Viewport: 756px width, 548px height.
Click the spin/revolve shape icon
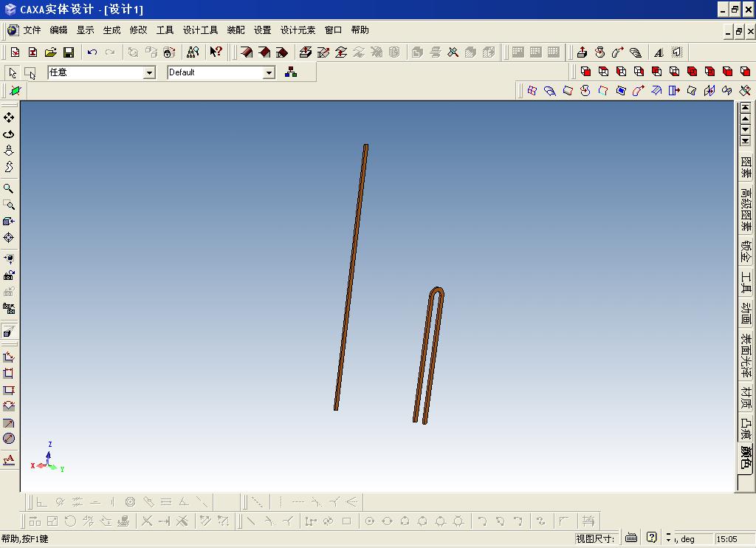[x=599, y=52]
